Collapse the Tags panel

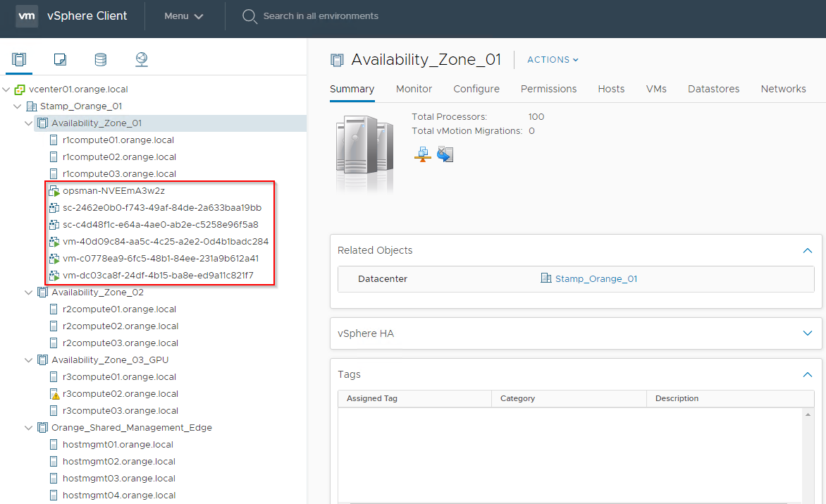808,374
